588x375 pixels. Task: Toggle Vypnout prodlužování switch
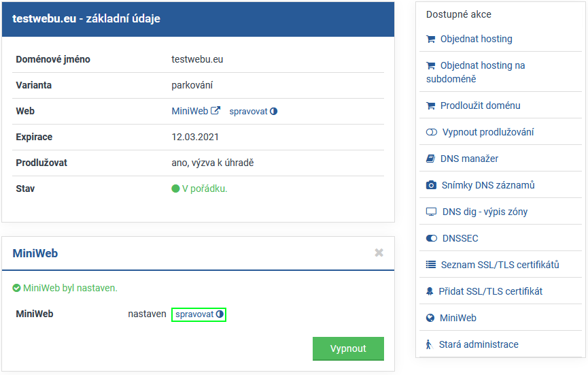(431, 132)
